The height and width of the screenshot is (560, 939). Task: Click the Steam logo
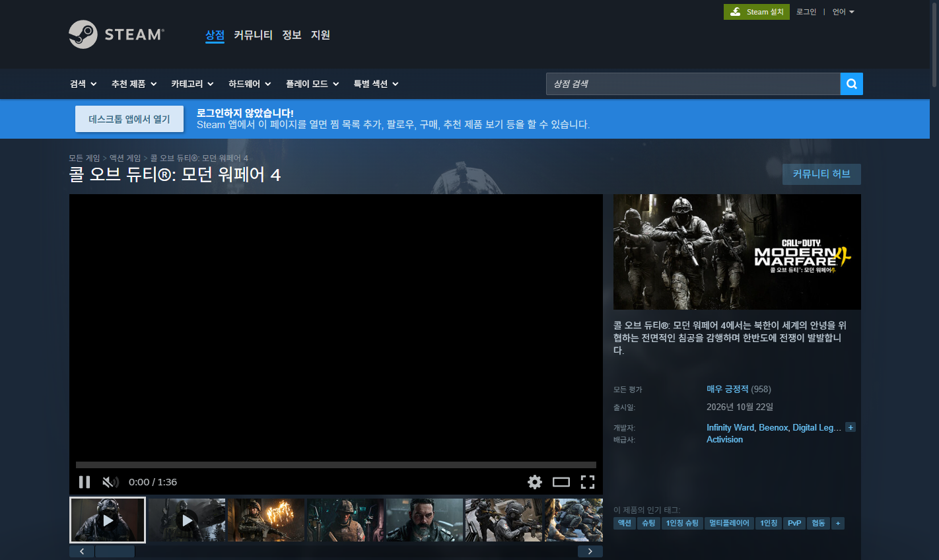[116, 34]
